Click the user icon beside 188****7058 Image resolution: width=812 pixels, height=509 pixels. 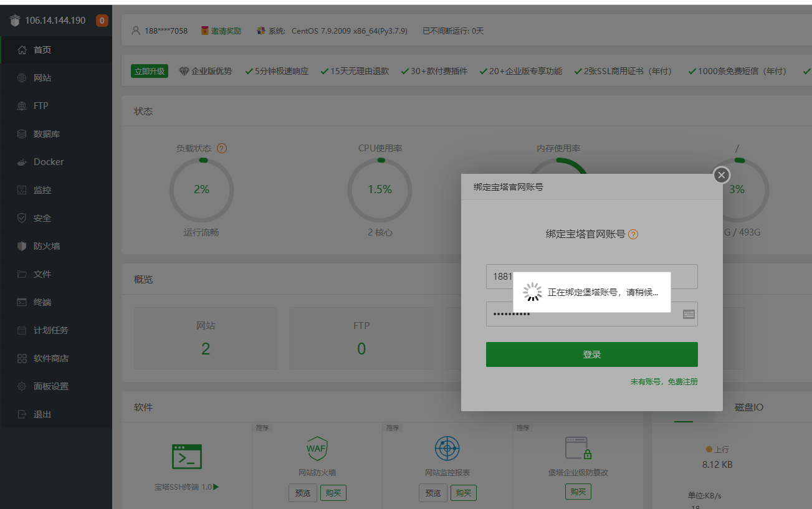(136, 31)
